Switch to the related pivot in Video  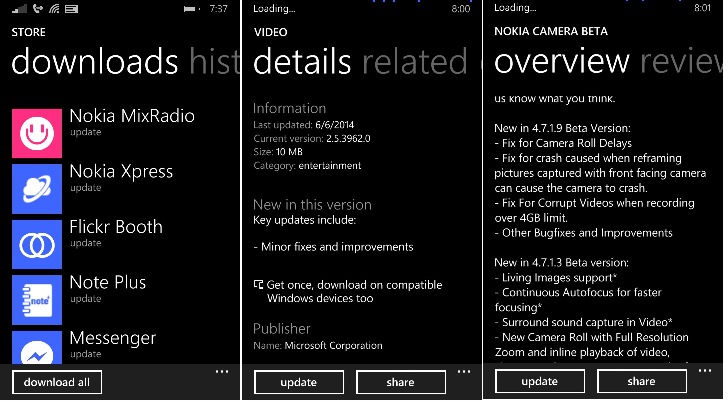coord(414,62)
